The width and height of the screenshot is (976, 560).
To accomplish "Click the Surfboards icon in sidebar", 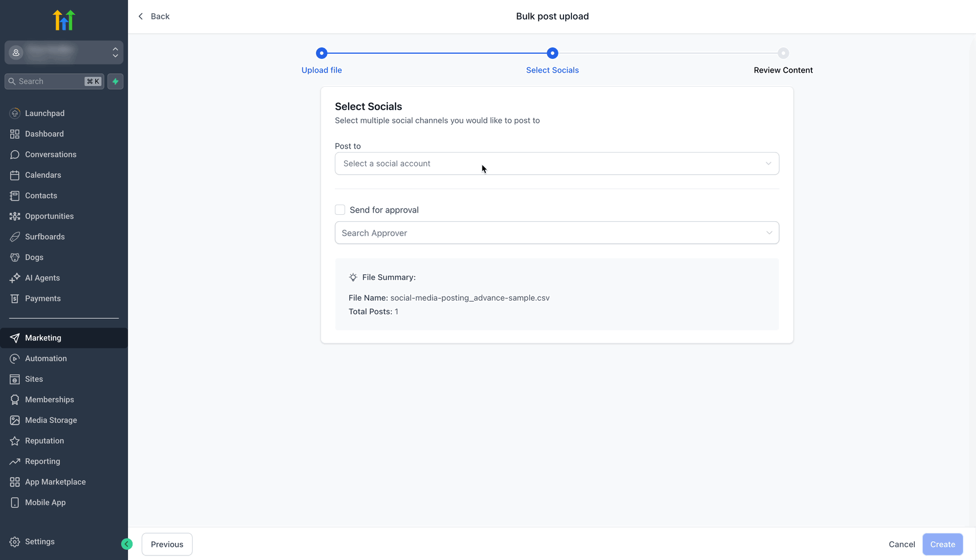I will coord(15,237).
